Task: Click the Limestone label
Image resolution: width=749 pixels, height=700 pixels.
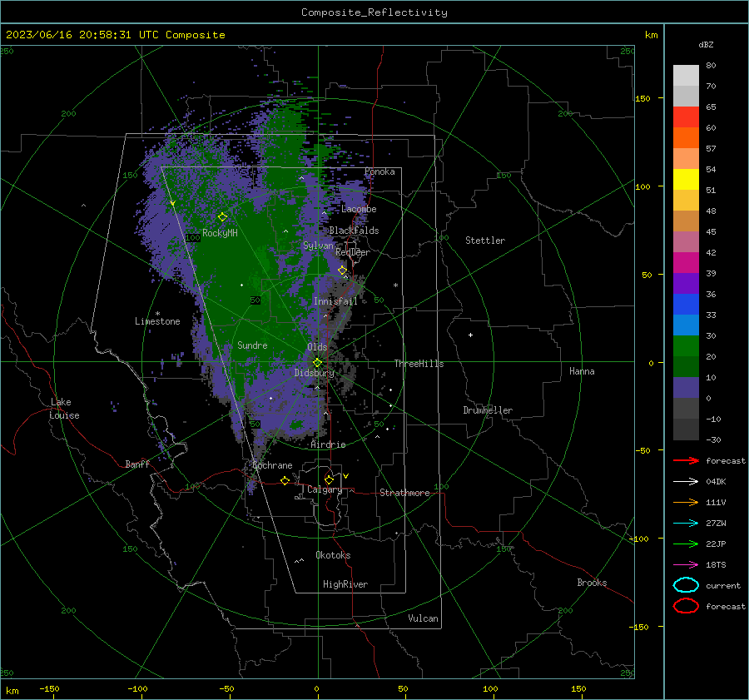Action: point(157,321)
